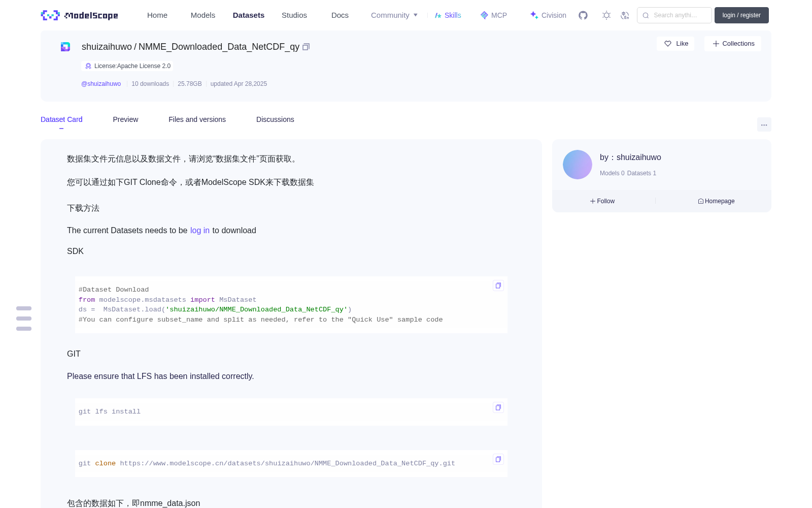The image size is (812, 508).
Task: Click 'updated Apr 28,2025' text
Action: tap(239, 84)
